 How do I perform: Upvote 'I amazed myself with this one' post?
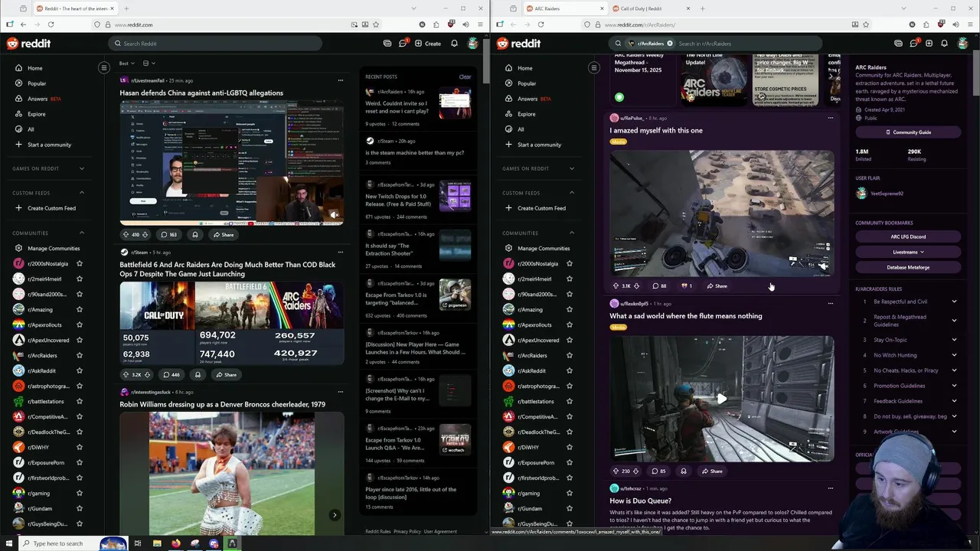click(x=616, y=286)
